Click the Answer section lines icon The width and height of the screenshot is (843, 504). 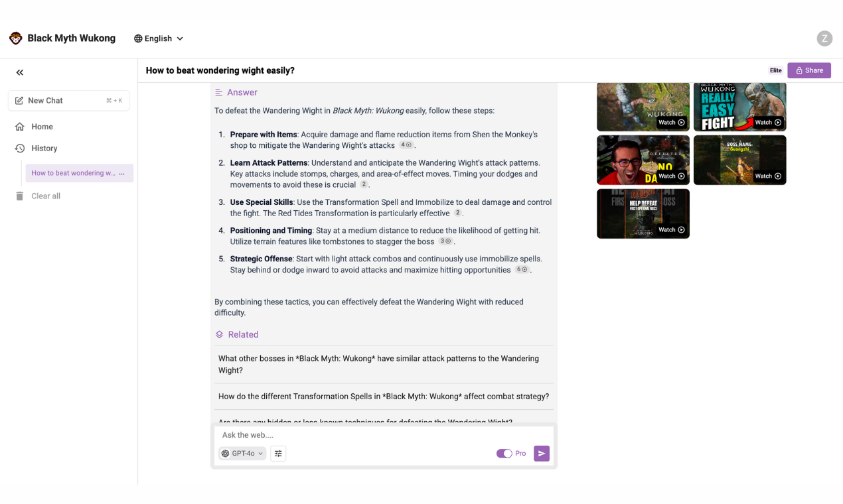[x=219, y=92]
